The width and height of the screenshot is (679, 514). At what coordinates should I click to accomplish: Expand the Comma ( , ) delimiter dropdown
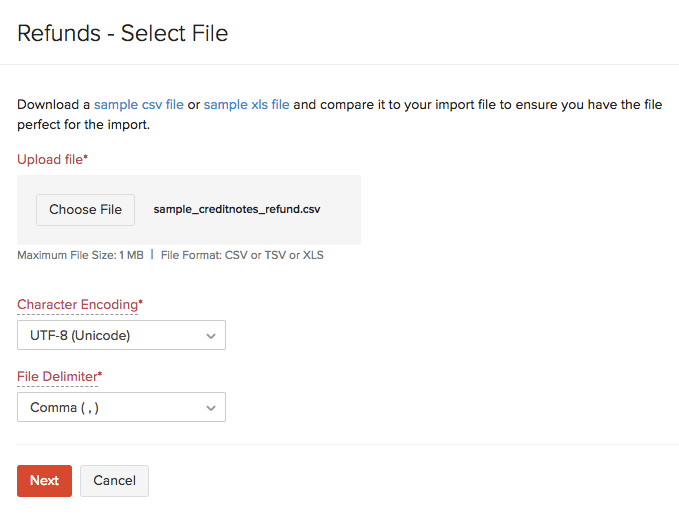pyautogui.click(x=110, y=407)
